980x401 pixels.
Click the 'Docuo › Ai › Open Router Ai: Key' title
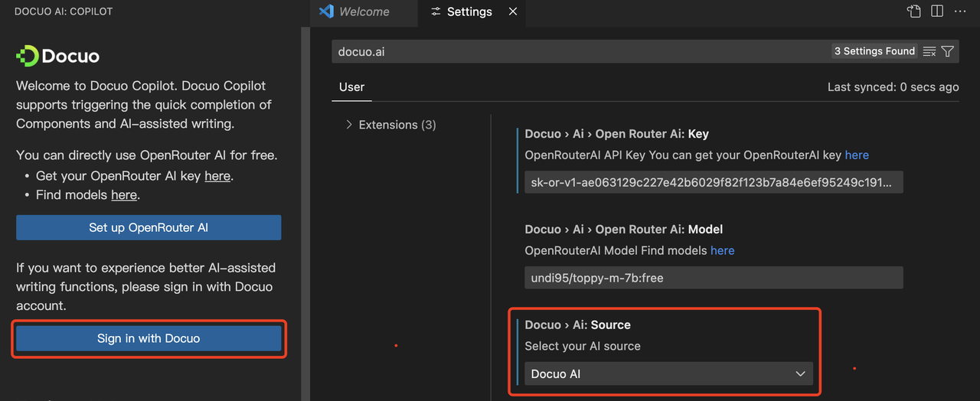pyautogui.click(x=617, y=134)
